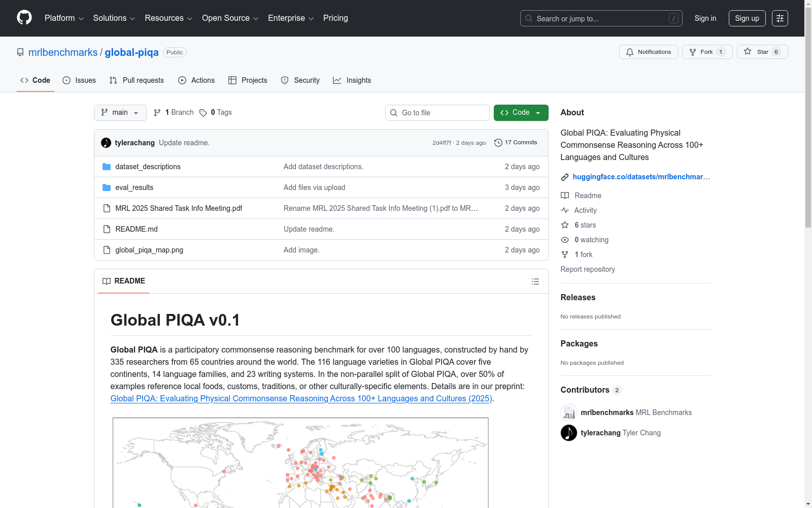
Task: Open the main branch selector dropdown
Action: [x=120, y=113]
